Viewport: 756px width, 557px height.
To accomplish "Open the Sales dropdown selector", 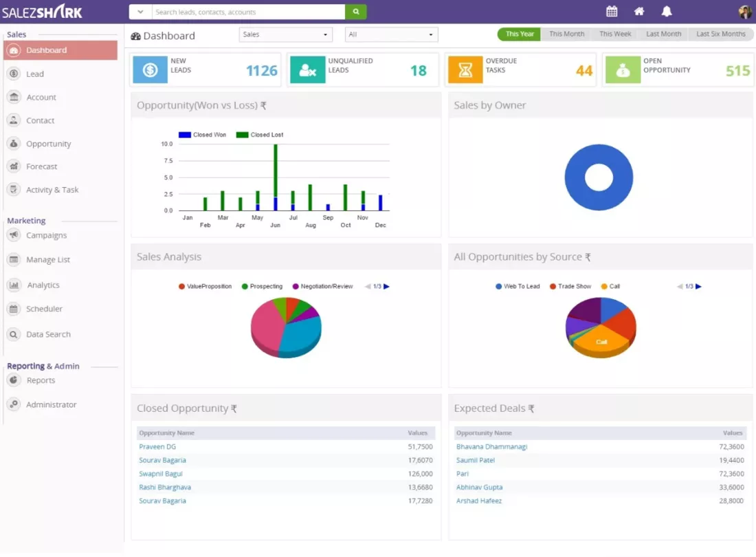I will pyautogui.click(x=285, y=34).
